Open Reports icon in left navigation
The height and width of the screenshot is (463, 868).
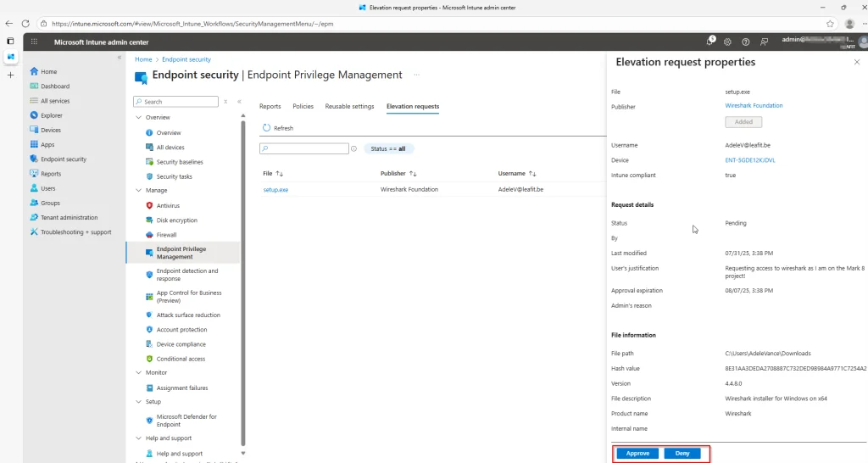click(34, 173)
